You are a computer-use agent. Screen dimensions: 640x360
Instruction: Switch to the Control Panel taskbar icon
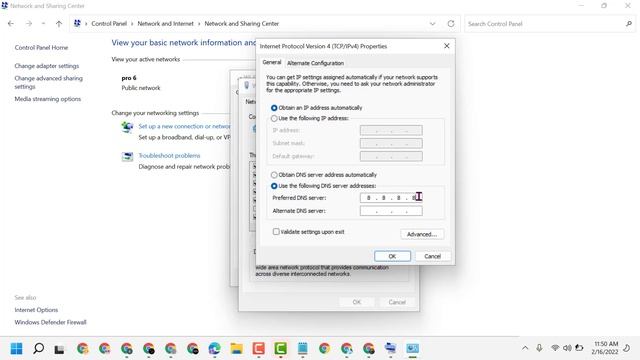[x=412, y=349]
